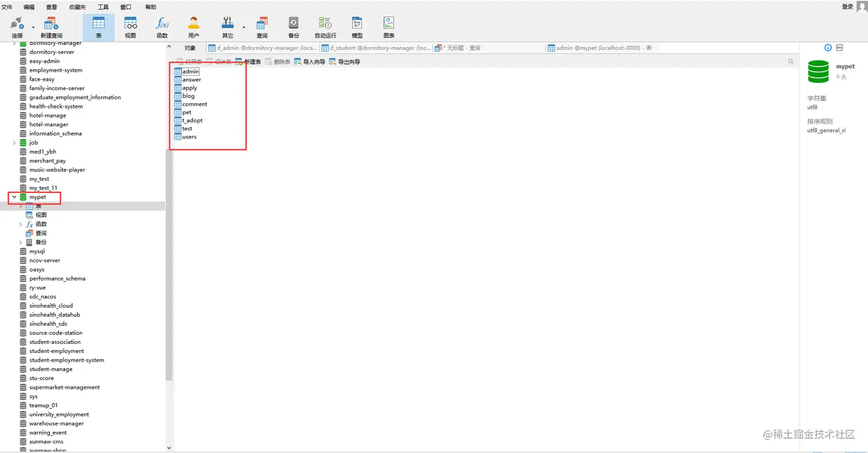Click the 登录 login link
The image size is (868, 453).
pyautogui.click(x=847, y=6)
